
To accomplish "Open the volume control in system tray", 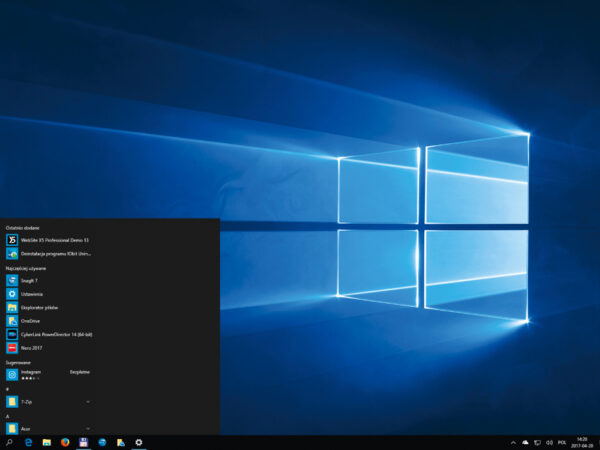I will tap(548, 442).
